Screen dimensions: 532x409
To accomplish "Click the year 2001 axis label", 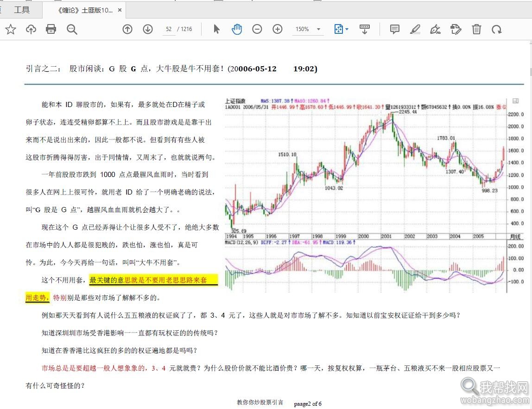I will (x=386, y=236).
